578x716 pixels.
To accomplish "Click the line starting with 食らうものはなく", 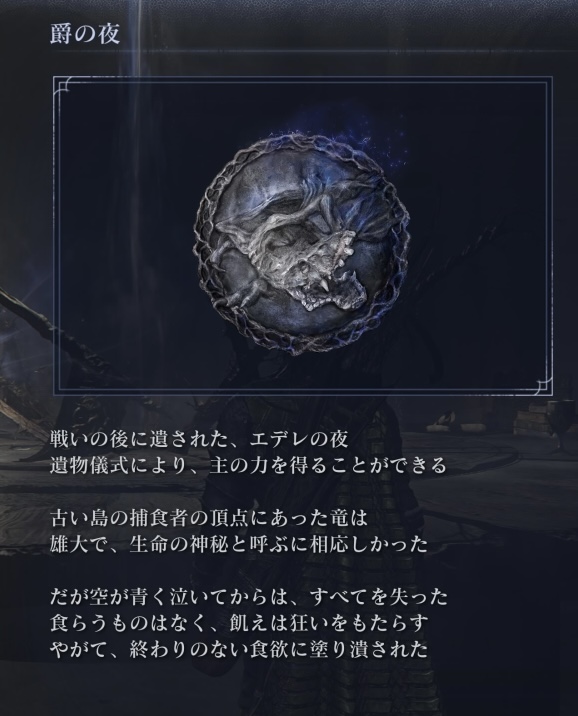I will 239,623.
